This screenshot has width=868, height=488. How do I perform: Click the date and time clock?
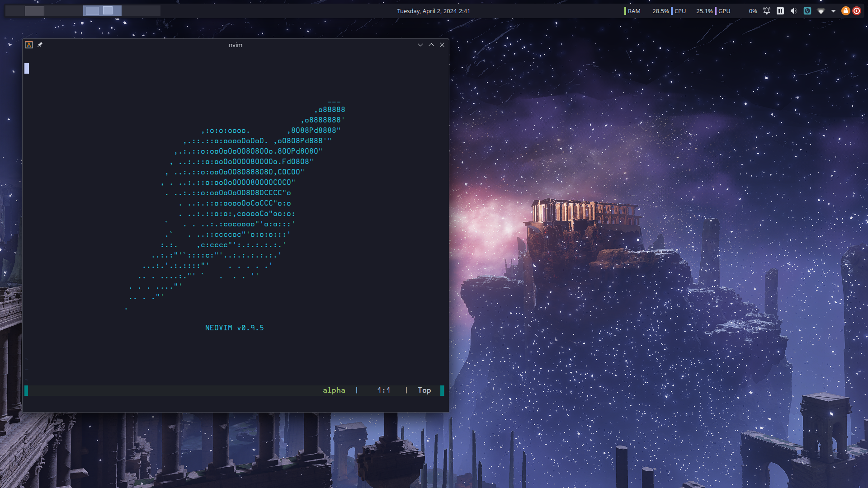tap(433, 11)
